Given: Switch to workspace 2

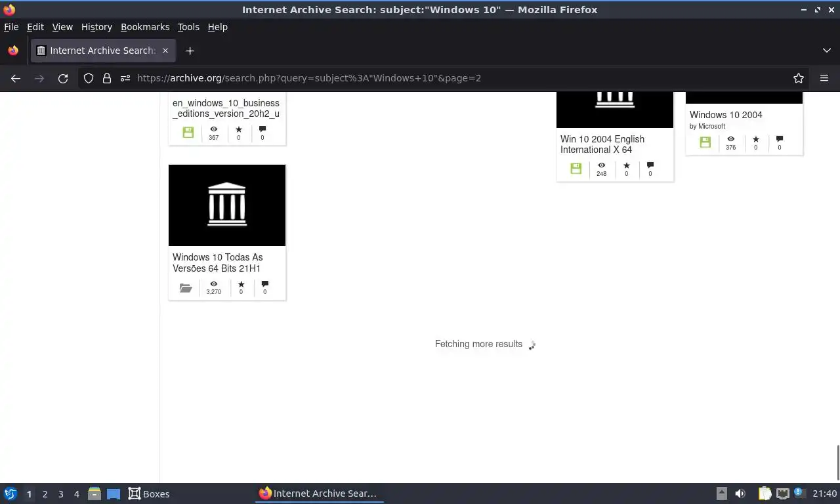Looking at the screenshot, I should 45,494.
